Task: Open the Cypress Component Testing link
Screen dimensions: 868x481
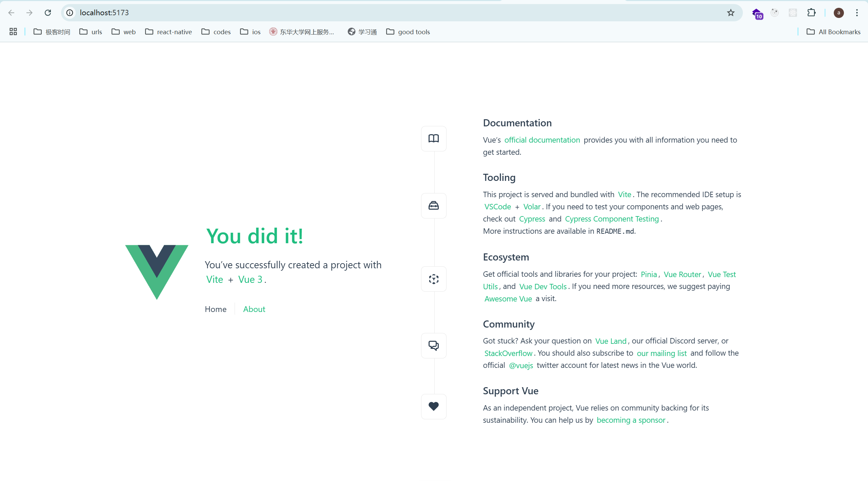Action: click(x=612, y=219)
